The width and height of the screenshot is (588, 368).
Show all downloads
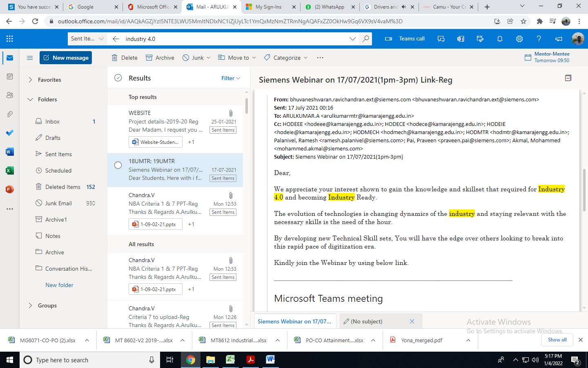(557, 340)
